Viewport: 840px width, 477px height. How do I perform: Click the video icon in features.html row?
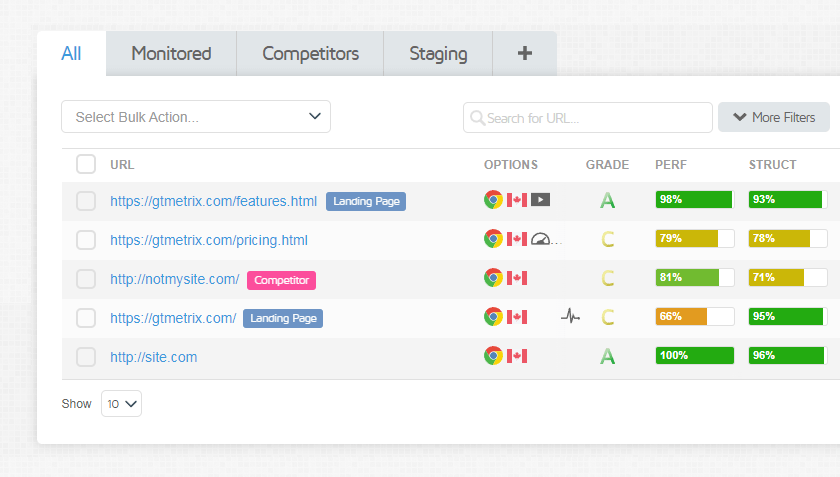[540, 200]
